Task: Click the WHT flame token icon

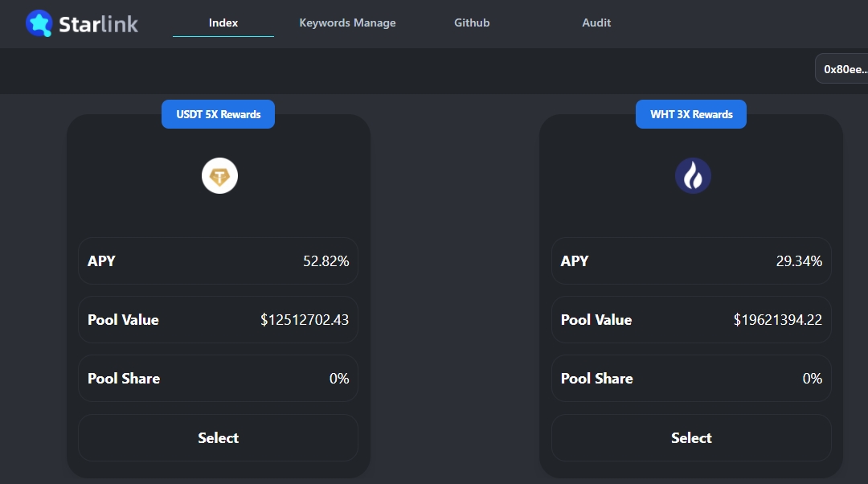Action: pos(693,176)
